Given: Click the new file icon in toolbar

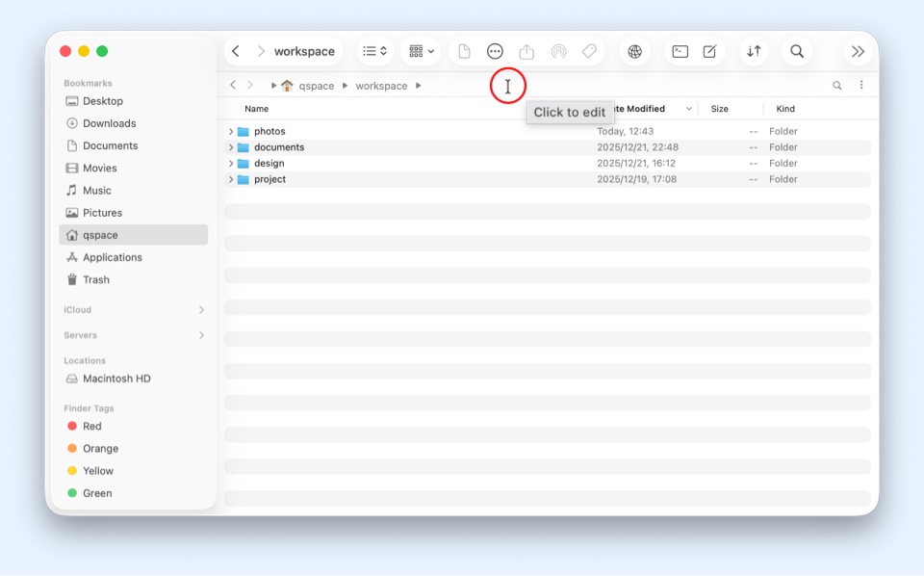Looking at the screenshot, I should pos(464,52).
